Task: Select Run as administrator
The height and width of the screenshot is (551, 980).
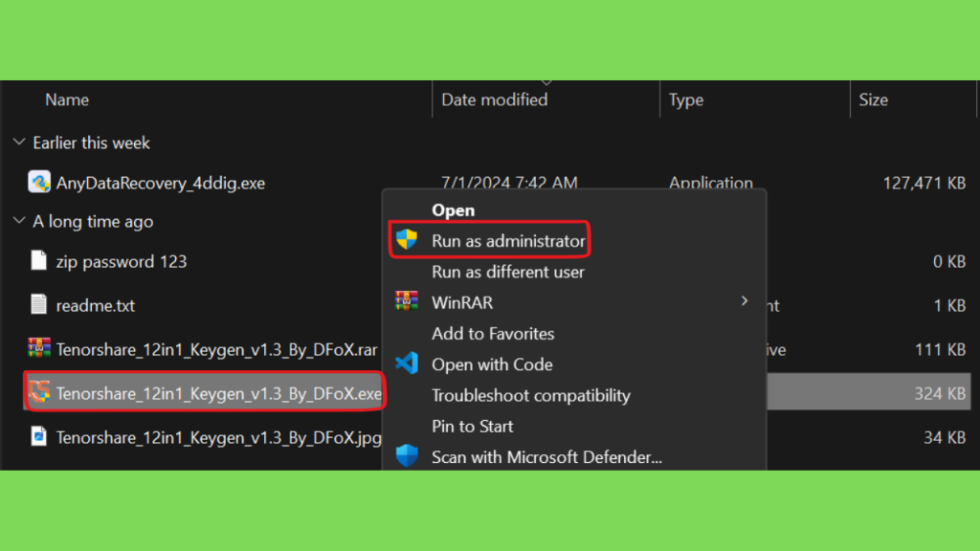Action: pyautogui.click(x=508, y=240)
